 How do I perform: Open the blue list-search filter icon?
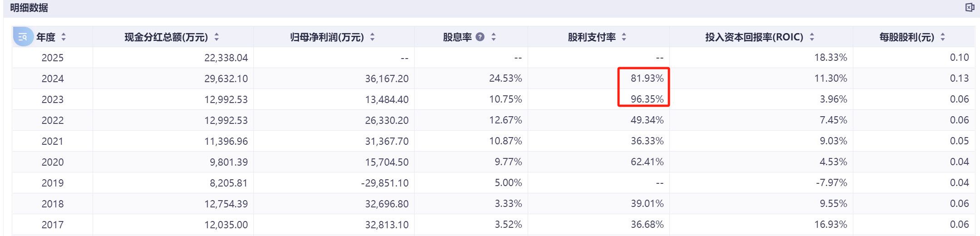(x=23, y=37)
